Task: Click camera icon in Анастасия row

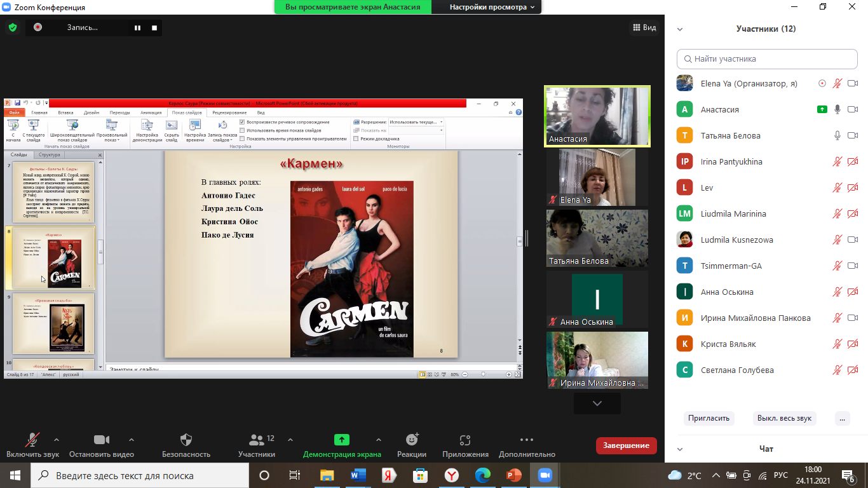Action: [853, 109]
